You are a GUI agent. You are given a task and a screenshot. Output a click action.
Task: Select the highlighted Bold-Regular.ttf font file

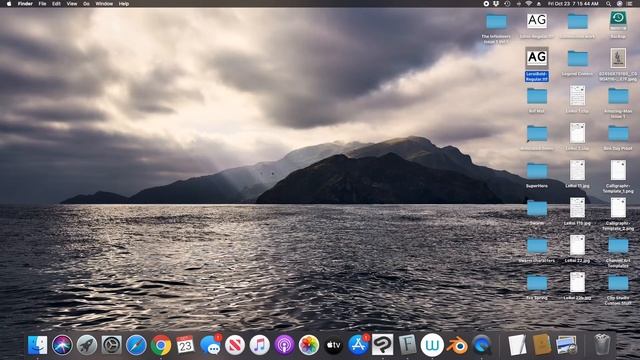pyautogui.click(x=537, y=64)
